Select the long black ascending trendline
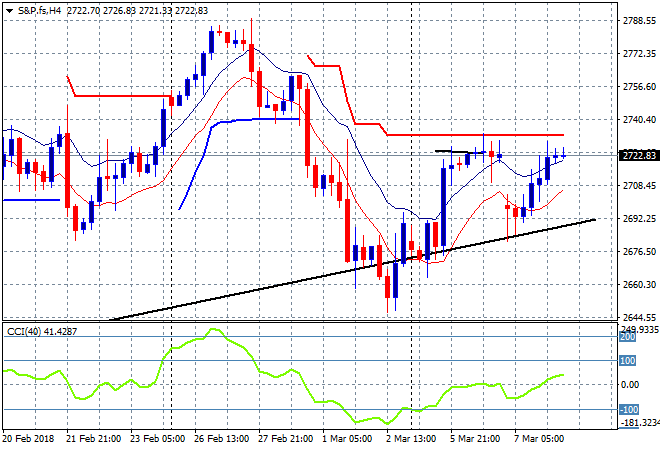Viewport: 660px width, 450px height. click(x=352, y=270)
